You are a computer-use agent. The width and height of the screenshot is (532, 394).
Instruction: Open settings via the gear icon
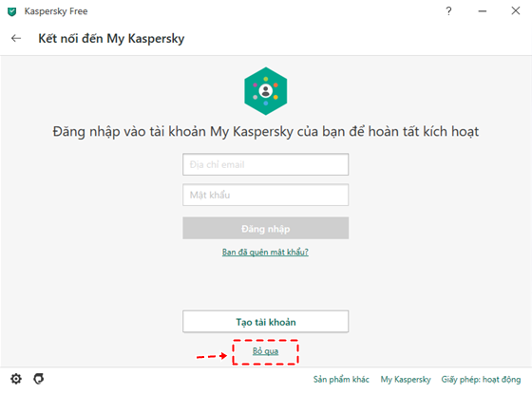[x=16, y=379]
